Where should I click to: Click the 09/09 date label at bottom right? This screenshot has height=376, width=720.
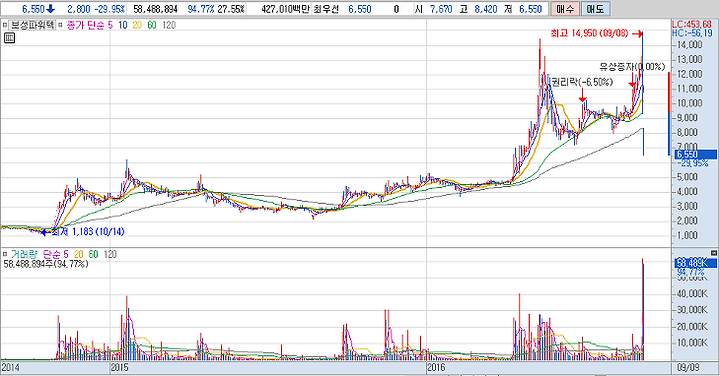[688, 367]
